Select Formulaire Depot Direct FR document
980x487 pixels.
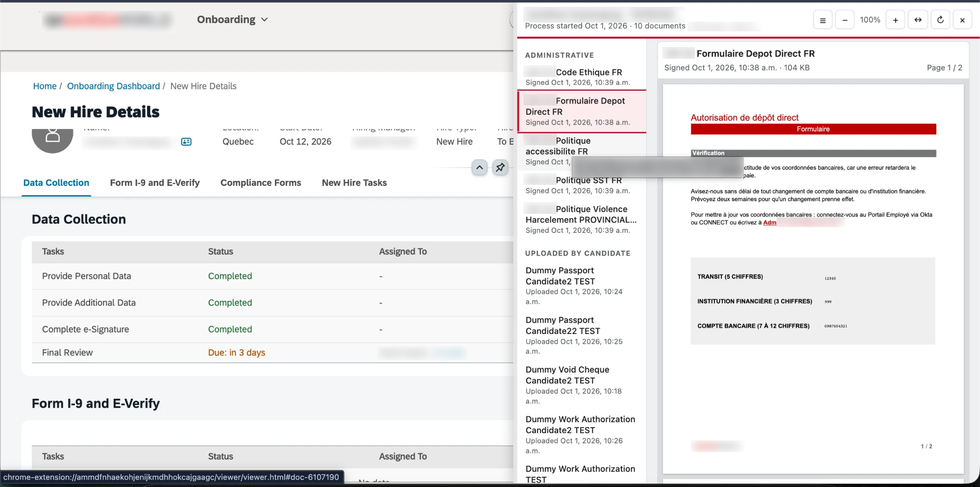point(582,111)
